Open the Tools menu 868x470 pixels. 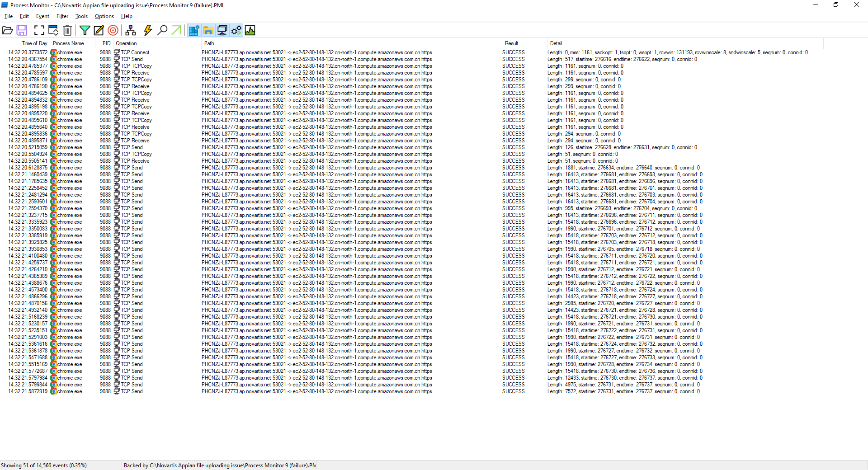(x=81, y=16)
